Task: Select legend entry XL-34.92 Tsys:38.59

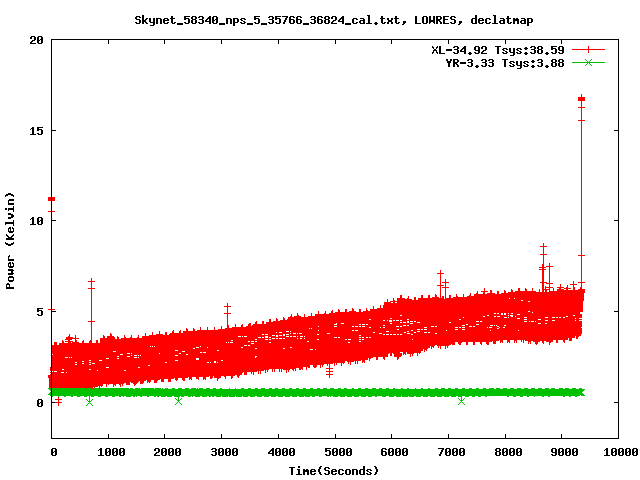Action: (x=498, y=50)
